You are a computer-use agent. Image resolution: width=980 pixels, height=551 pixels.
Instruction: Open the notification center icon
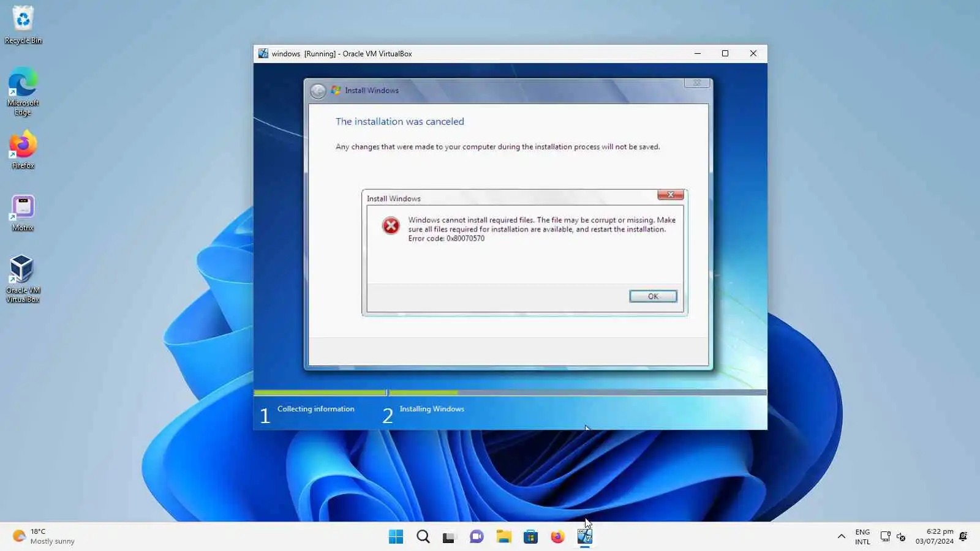tap(963, 536)
